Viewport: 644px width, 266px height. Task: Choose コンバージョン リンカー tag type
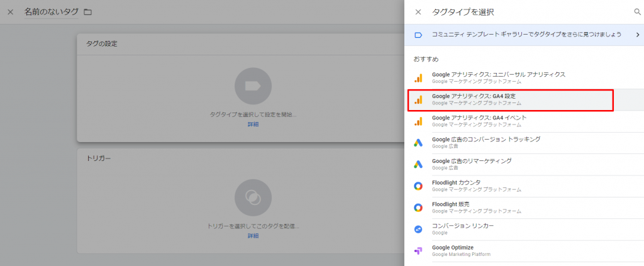point(524,229)
